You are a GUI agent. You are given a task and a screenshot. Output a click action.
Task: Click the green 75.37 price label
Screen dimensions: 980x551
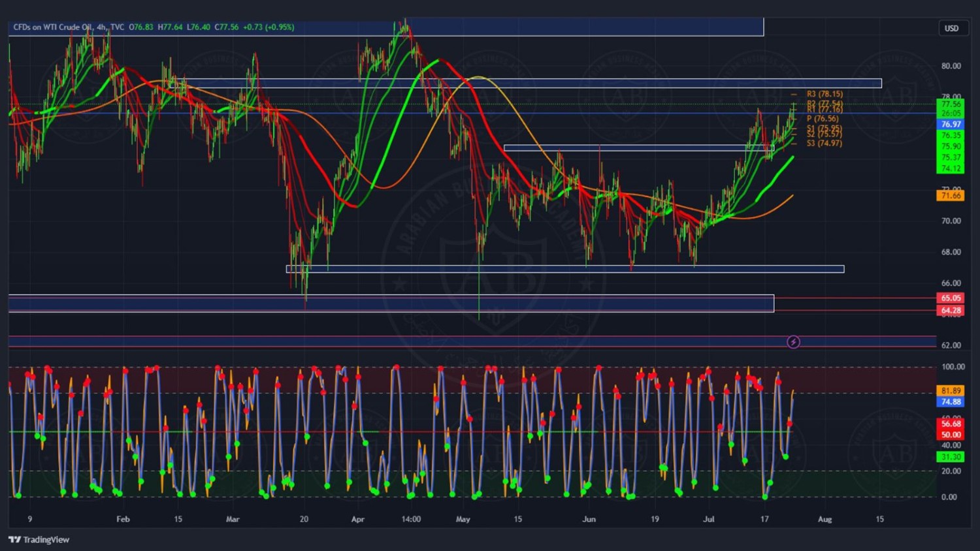(x=951, y=157)
